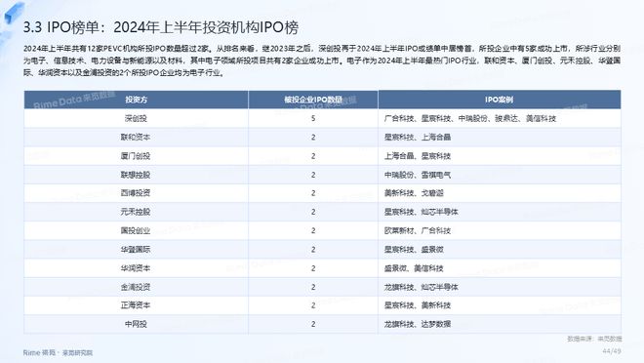Image resolution: width=644 pixels, height=363 pixels.
Task: Click the 投资方 column header
Action: 136,100
